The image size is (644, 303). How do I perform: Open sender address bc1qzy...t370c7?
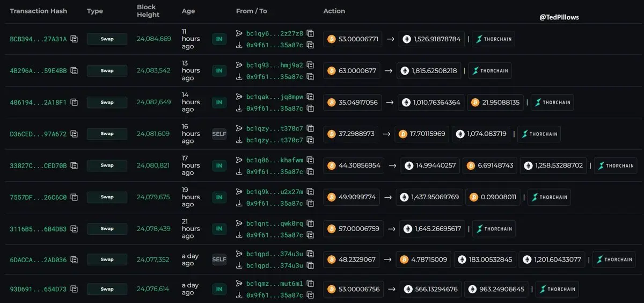(x=274, y=128)
